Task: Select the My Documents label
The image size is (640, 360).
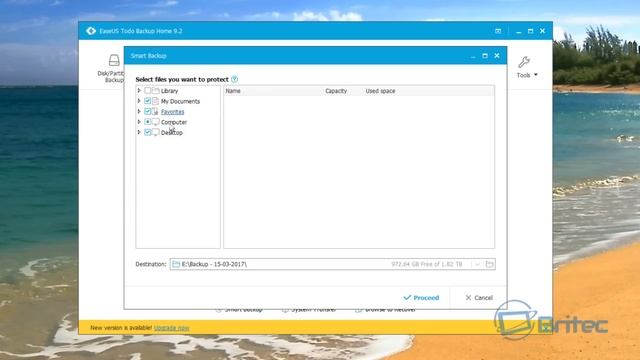Action: click(x=180, y=101)
